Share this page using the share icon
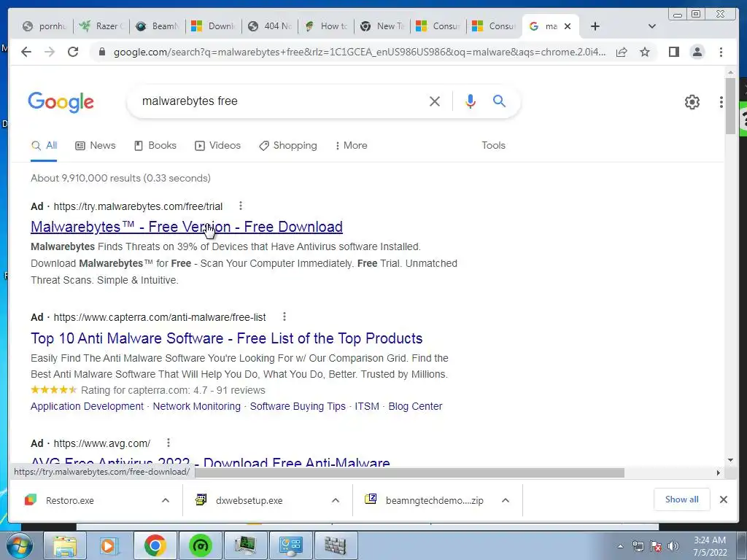This screenshot has width=747, height=560. [x=622, y=52]
